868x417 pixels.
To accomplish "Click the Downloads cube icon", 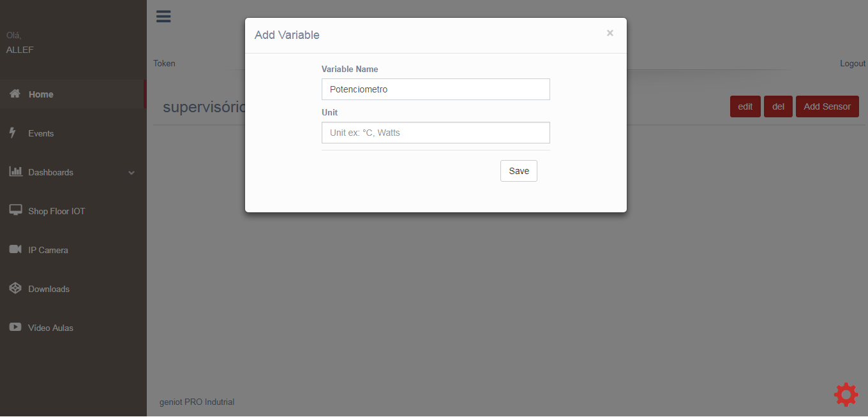I will coord(15,288).
